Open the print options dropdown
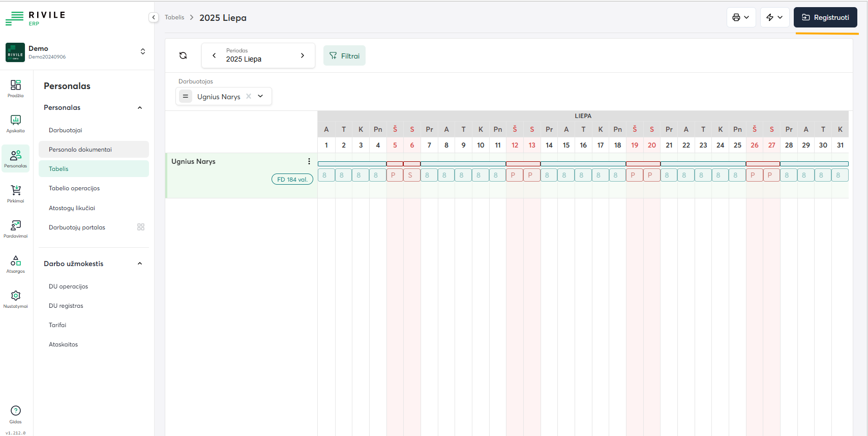Screen dimensions: 868x436 [x=741, y=17]
